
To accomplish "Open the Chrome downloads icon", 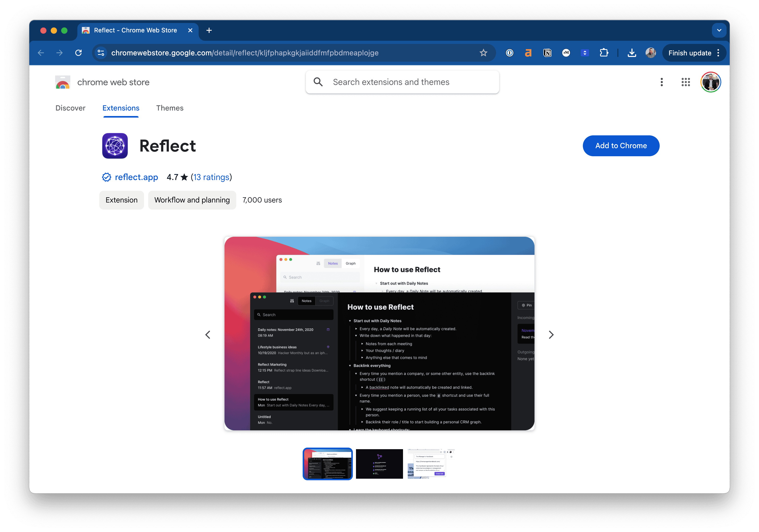I will 632,53.
